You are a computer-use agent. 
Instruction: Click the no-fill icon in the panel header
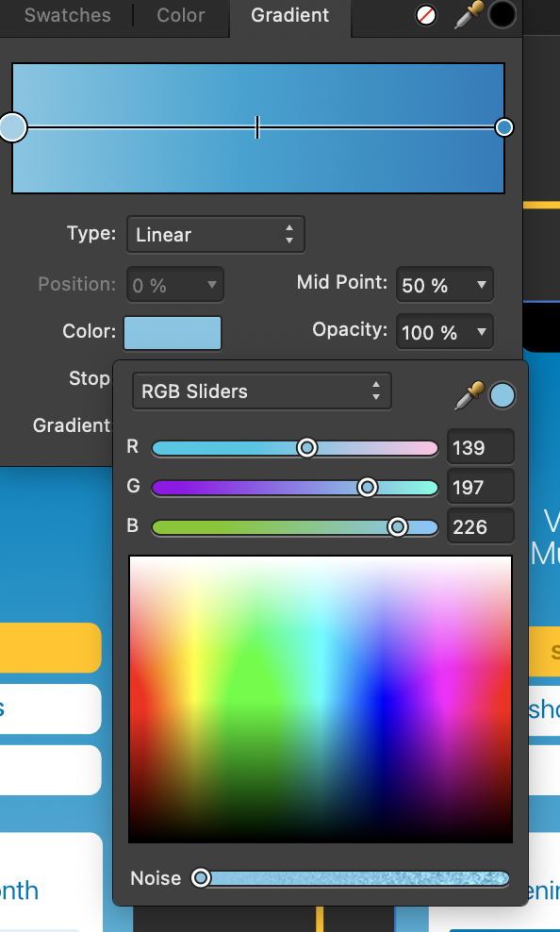pos(425,15)
